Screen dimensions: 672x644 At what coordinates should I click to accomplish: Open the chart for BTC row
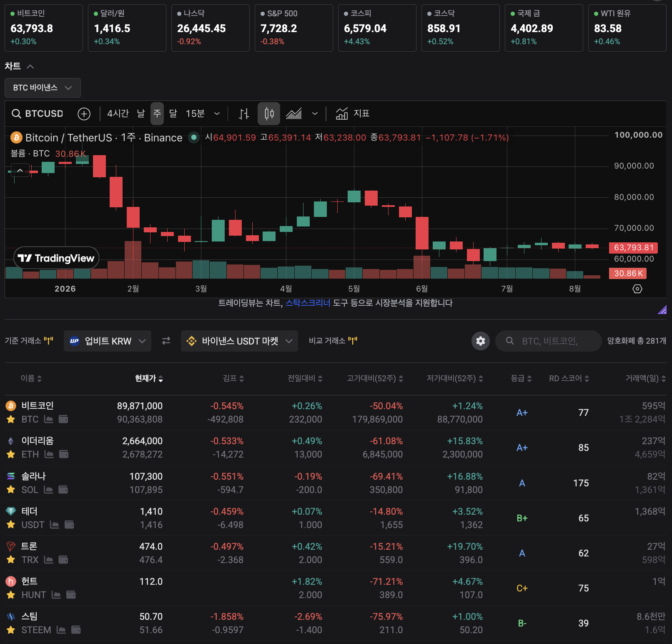coord(49,419)
